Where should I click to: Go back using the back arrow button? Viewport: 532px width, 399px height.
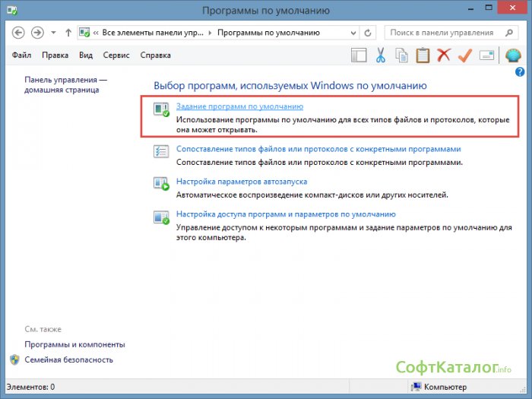[x=19, y=33]
